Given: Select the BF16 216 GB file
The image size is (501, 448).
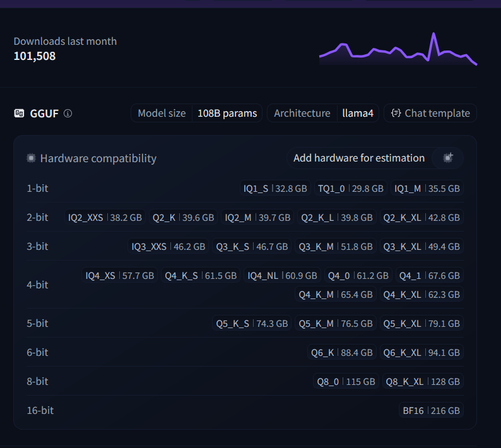Looking at the screenshot, I should [431, 411].
